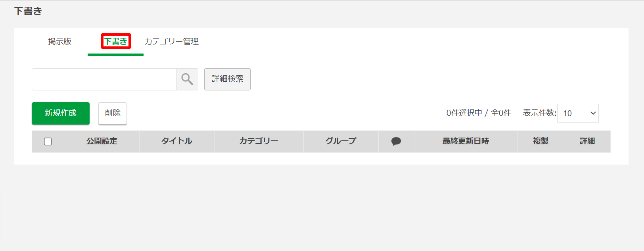Switch to the 掲示版 tab
644x251 pixels.
click(60, 42)
